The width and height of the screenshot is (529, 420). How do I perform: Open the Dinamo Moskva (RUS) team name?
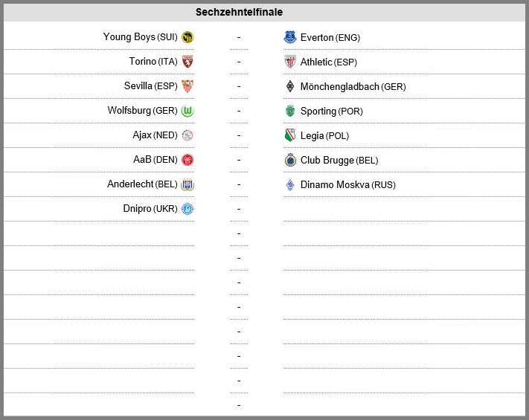click(x=348, y=184)
